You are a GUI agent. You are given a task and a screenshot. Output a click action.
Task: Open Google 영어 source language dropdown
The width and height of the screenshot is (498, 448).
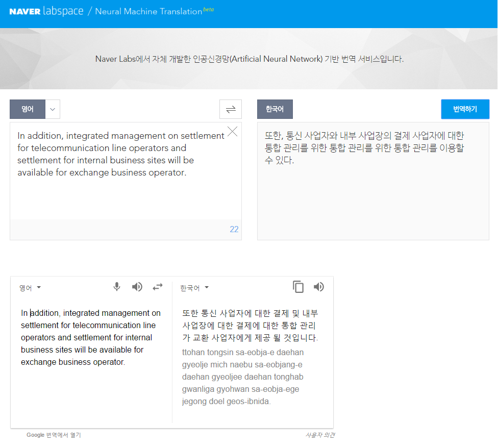30,288
